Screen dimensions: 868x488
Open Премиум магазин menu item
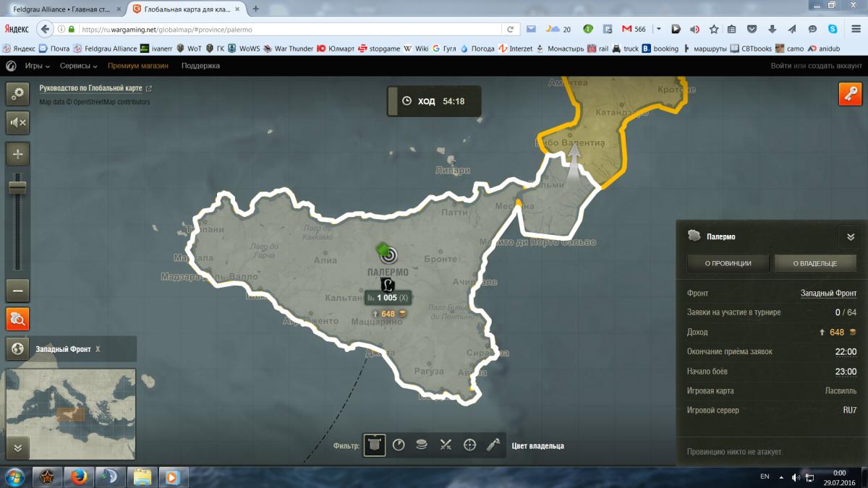[x=138, y=66]
